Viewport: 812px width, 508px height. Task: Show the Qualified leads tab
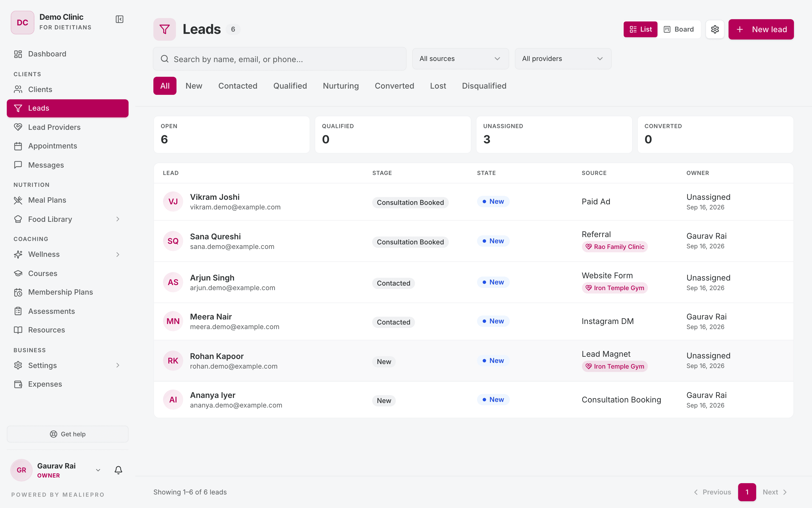(x=290, y=86)
